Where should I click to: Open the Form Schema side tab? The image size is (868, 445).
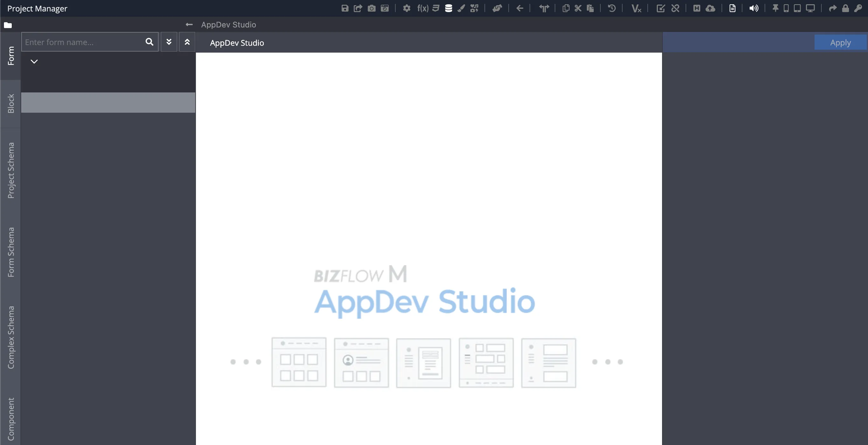11,252
